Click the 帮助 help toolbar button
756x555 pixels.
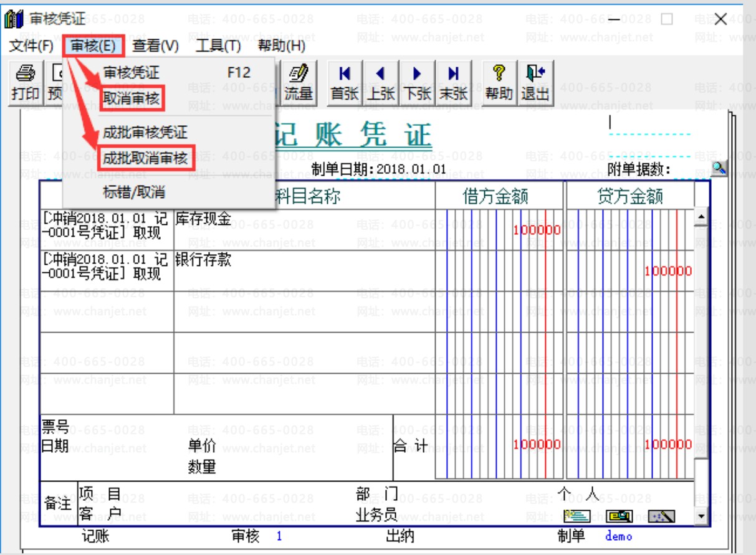pyautogui.click(x=499, y=83)
